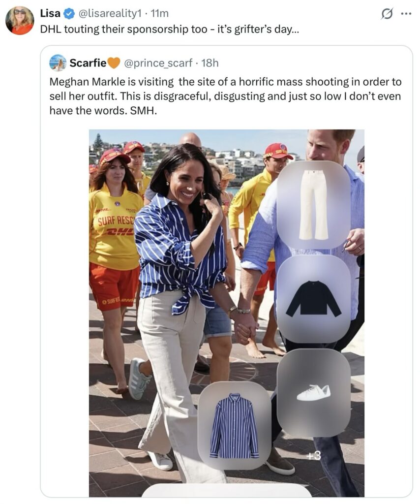Select the white sneaker product tile
Screen dimensions: 420x504
point(313,393)
